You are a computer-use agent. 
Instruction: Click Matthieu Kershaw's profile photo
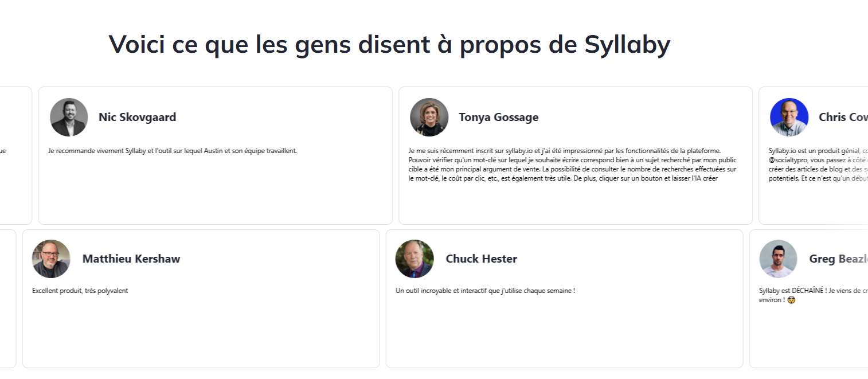[x=51, y=259]
